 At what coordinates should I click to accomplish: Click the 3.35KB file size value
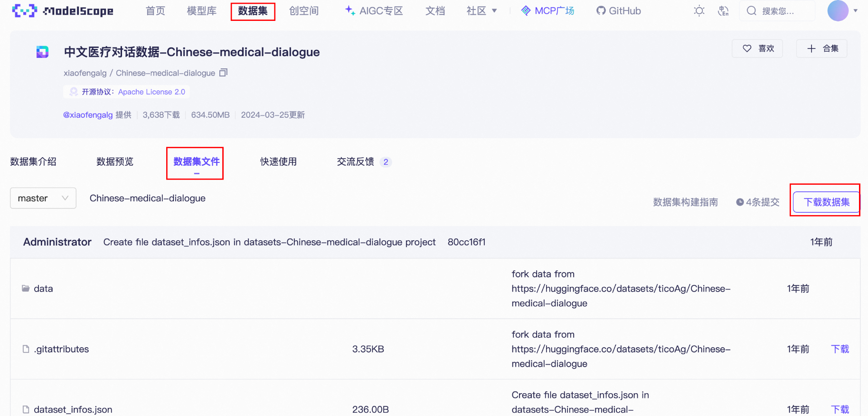368,349
